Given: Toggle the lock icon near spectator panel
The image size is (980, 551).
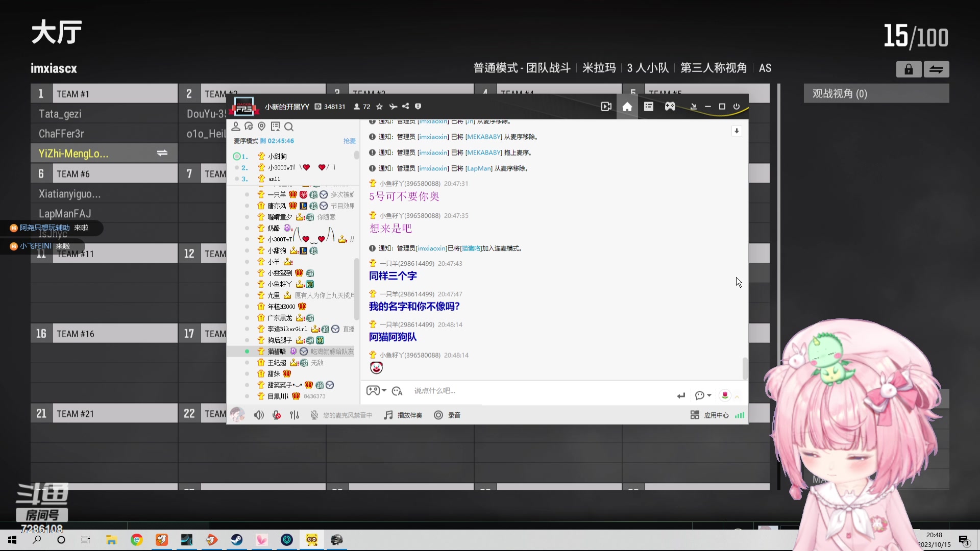Looking at the screenshot, I should tap(909, 69).
